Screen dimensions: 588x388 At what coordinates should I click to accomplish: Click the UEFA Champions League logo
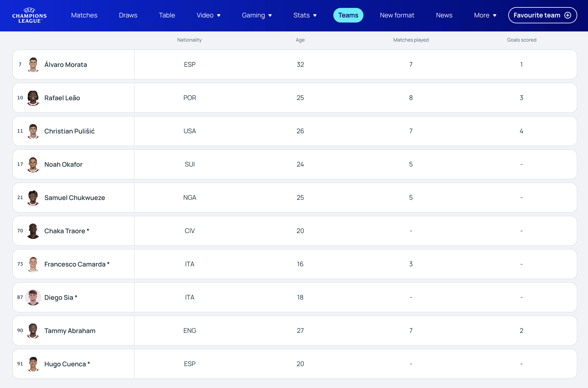tap(29, 15)
